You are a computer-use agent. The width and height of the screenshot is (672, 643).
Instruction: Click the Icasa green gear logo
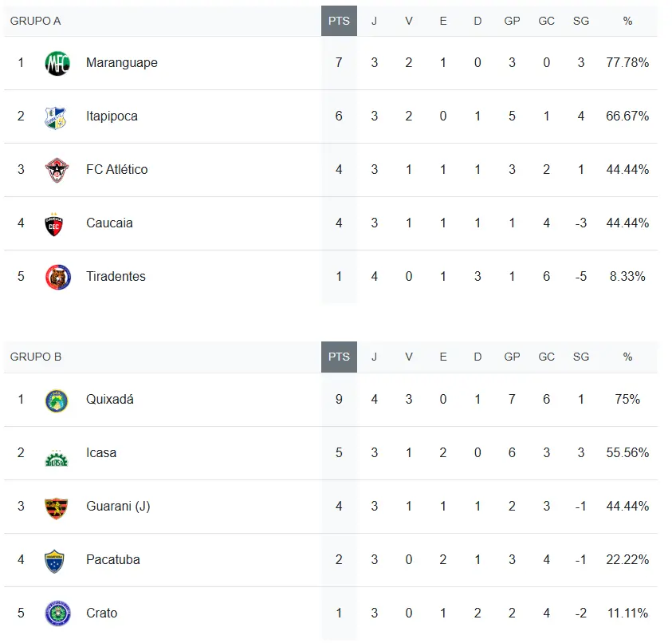(x=57, y=455)
